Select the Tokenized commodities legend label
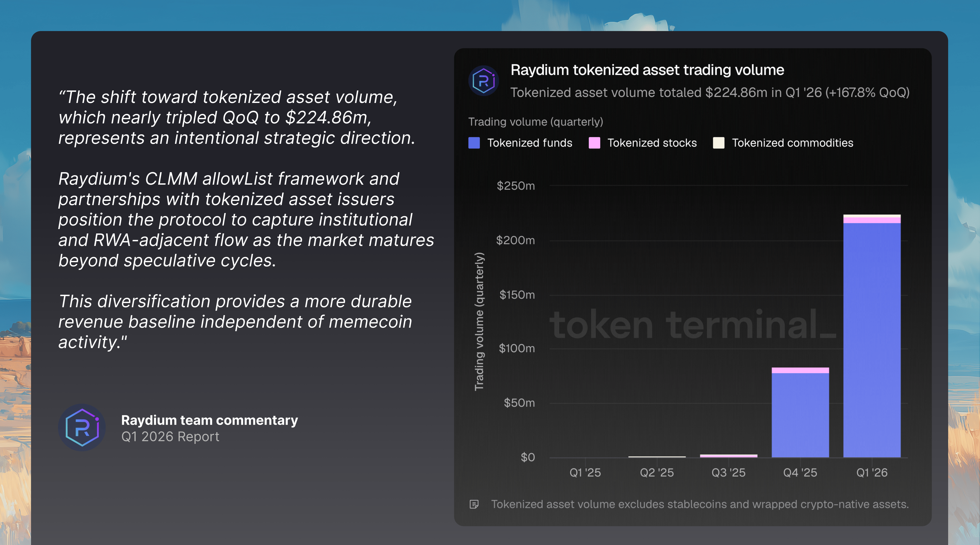The width and height of the screenshot is (980, 545). click(792, 143)
